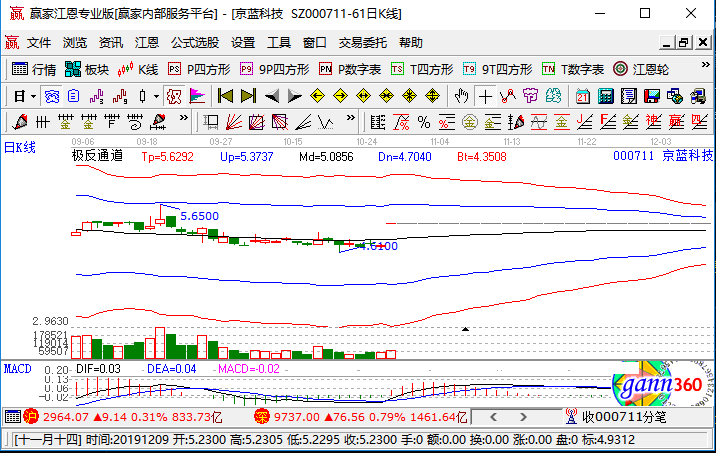Viewport: 716px width, 453px height.
Task: Open the candlestick chart type dropdown arrow
Action: click(x=156, y=97)
